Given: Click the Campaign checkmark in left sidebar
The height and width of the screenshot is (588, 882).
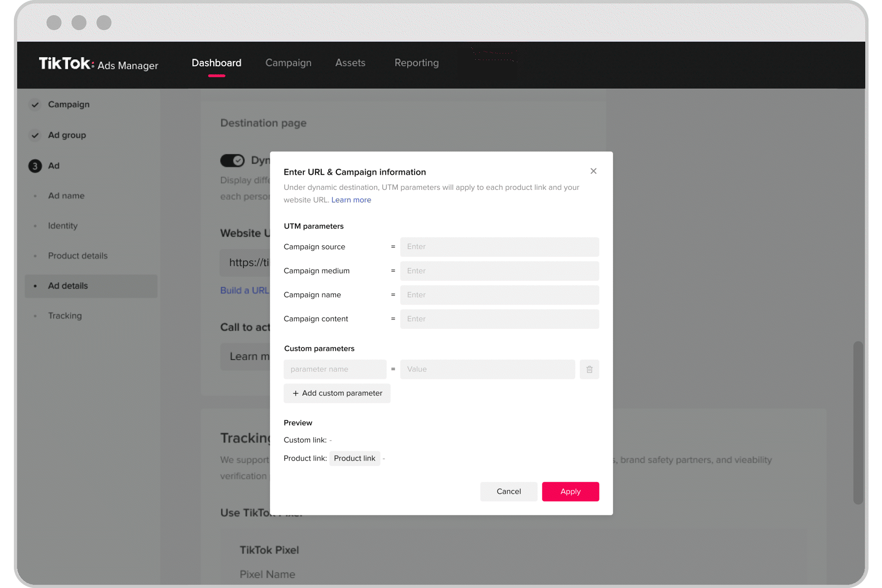Looking at the screenshot, I should (x=36, y=105).
